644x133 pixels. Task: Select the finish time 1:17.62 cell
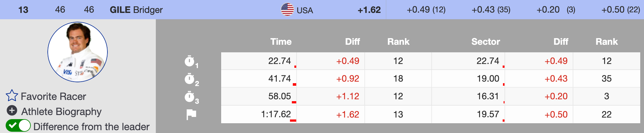(276, 114)
